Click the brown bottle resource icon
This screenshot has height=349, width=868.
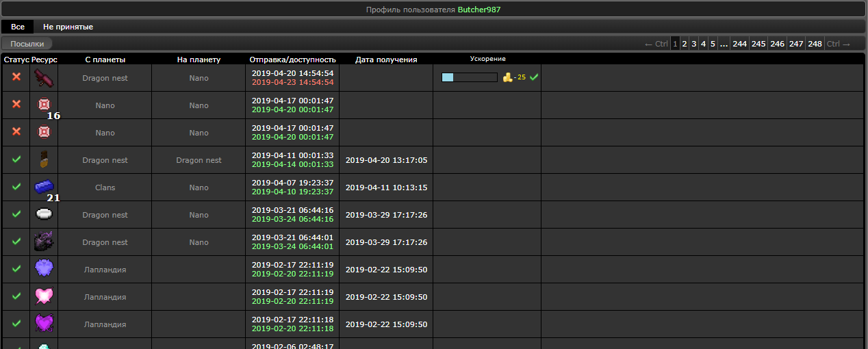(x=44, y=159)
